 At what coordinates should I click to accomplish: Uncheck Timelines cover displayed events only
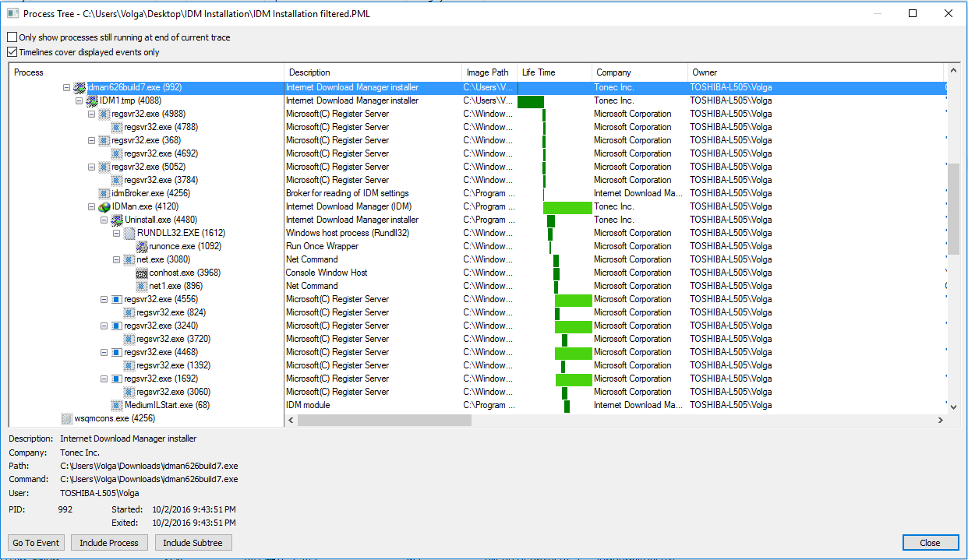tap(12, 52)
